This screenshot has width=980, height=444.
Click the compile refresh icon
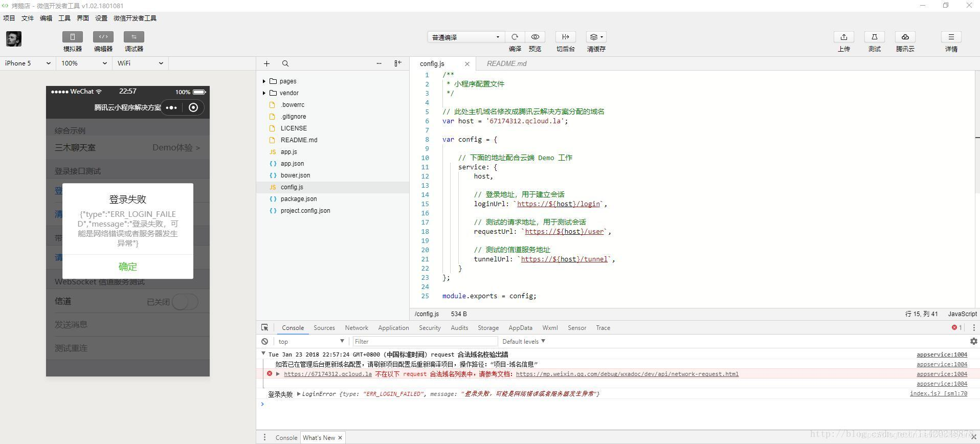point(515,37)
